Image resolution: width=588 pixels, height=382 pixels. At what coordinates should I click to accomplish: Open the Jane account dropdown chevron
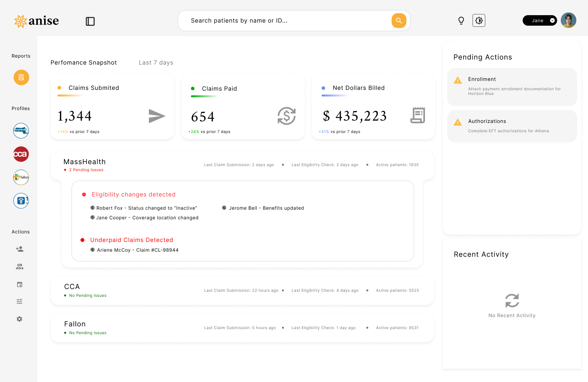tap(553, 20)
